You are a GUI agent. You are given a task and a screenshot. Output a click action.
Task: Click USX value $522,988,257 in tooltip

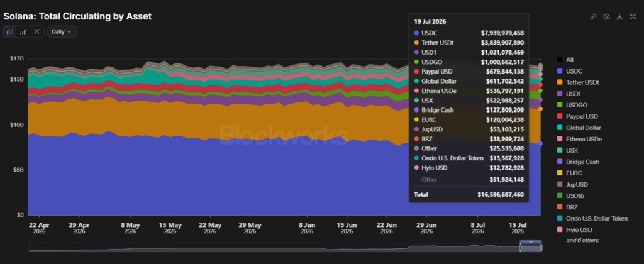point(505,100)
